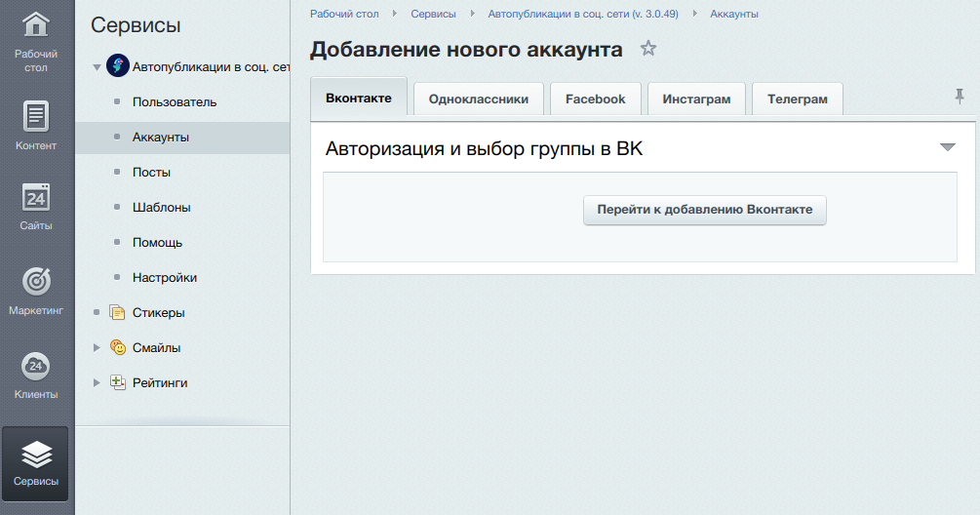The height and width of the screenshot is (515, 980).
Task: Select Аккаунты in the sidebar tree
Action: tap(161, 137)
